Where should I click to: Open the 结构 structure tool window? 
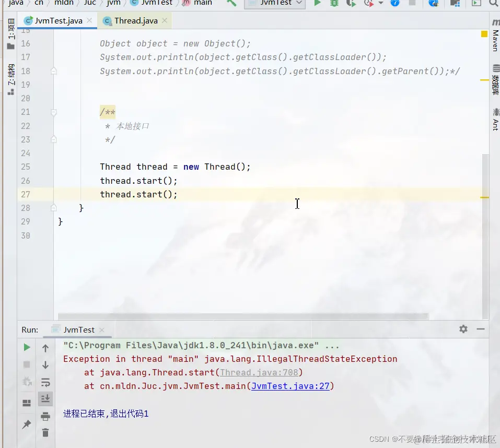[11, 80]
